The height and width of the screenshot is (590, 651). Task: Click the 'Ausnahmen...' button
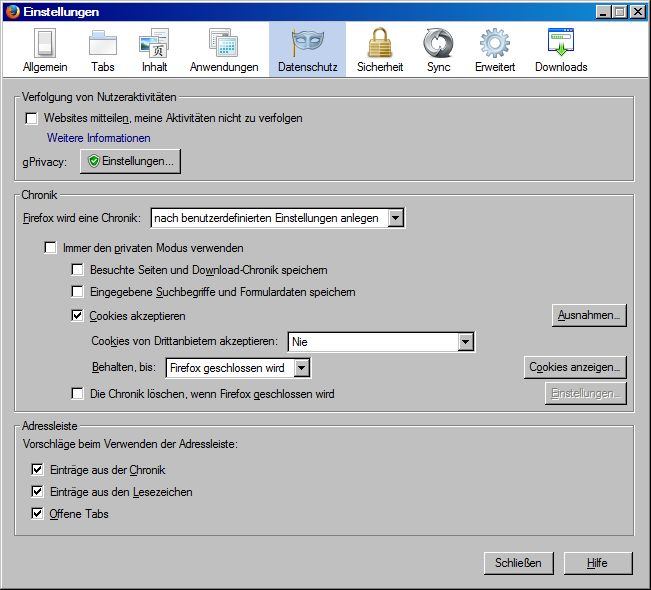point(589,315)
